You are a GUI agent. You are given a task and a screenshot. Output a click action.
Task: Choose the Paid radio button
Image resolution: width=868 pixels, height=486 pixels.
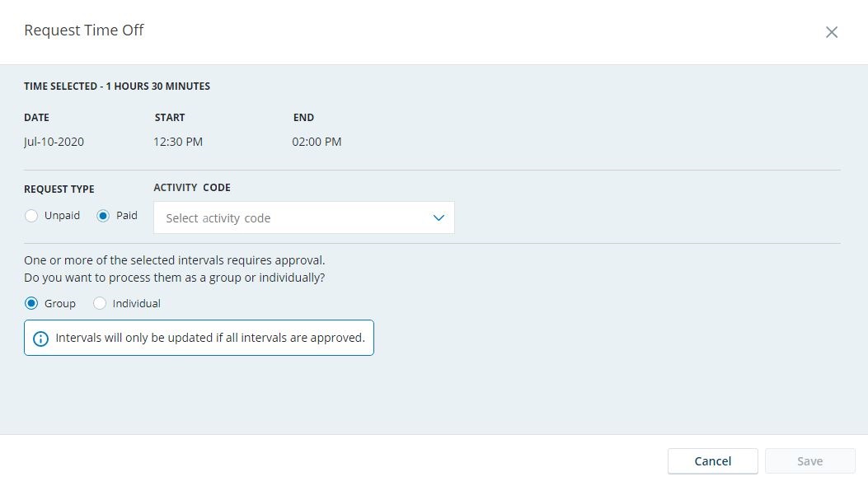coord(103,216)
